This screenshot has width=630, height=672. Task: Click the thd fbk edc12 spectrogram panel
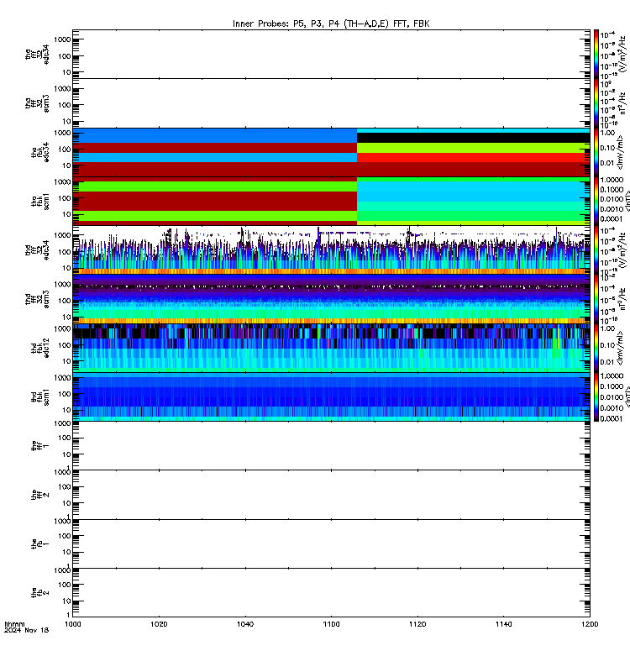[x=331, y=348]
